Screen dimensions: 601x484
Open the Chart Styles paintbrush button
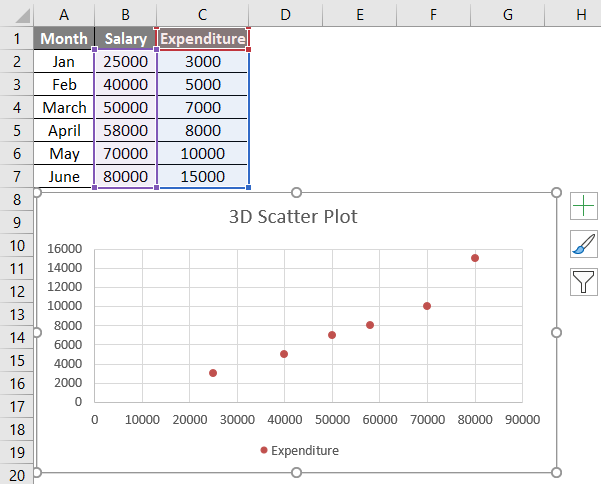pyautogui.click(x=583, y=244)
